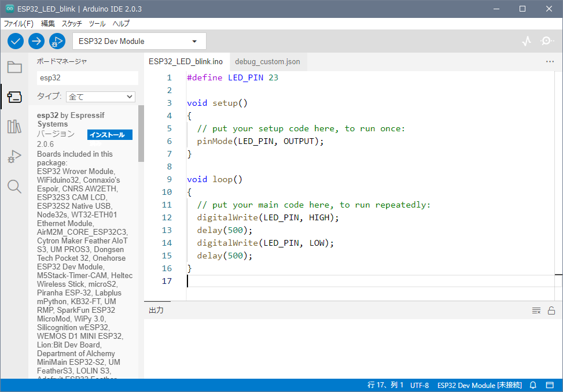Click digitalWrite(LED_PIN, LOW); line
This screenshot has width=563, height=392.
click(x=266, y=243)
